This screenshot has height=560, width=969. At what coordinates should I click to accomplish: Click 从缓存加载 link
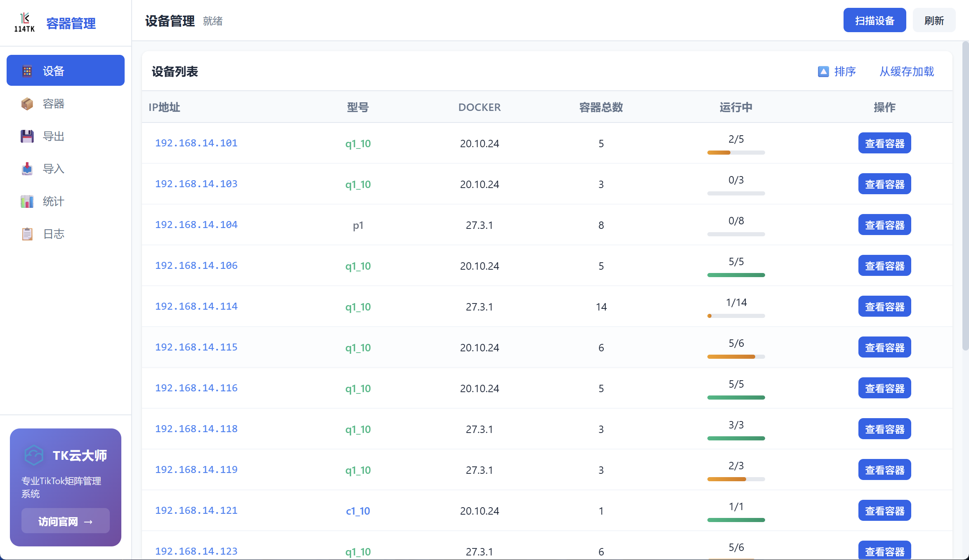point(907,72)
